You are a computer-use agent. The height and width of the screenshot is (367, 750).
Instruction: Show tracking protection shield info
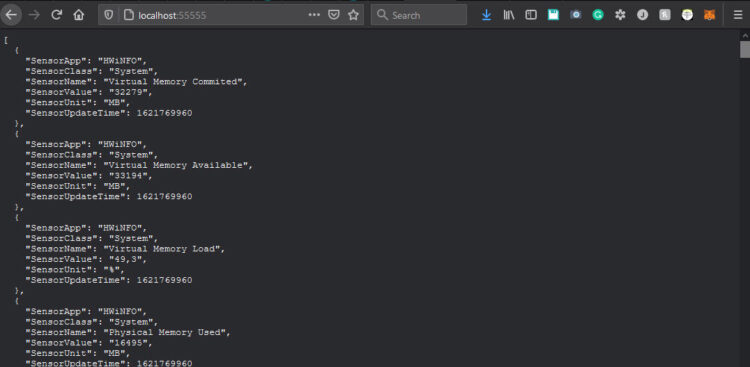coord(109,15)
